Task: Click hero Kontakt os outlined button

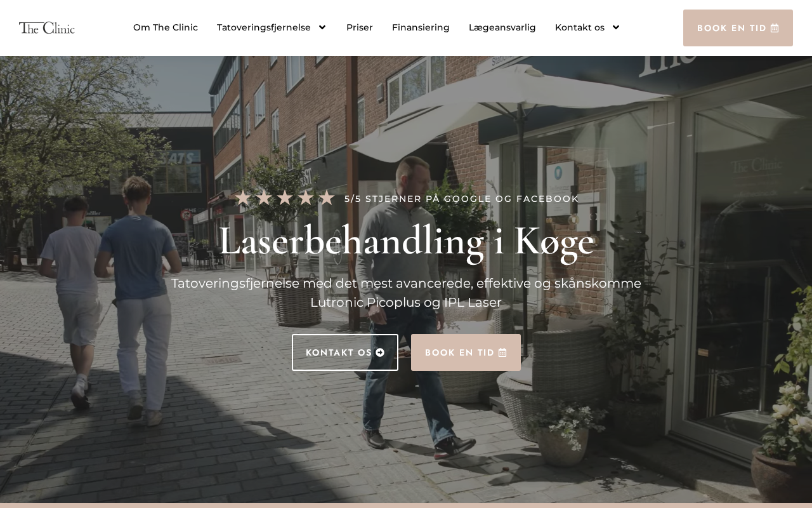Action: tap(345, 352)
